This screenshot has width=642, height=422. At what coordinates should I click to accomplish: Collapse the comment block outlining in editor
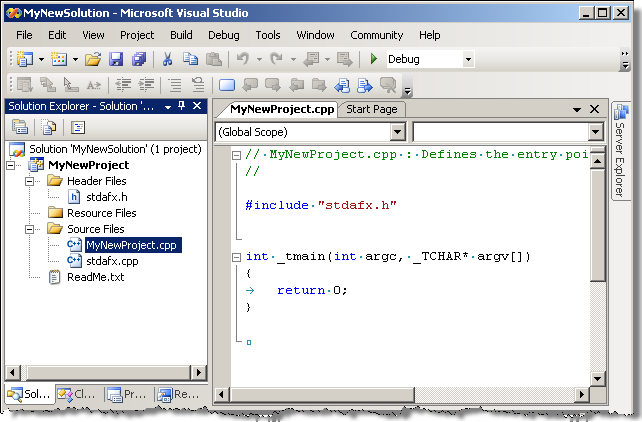coord(236,155)
